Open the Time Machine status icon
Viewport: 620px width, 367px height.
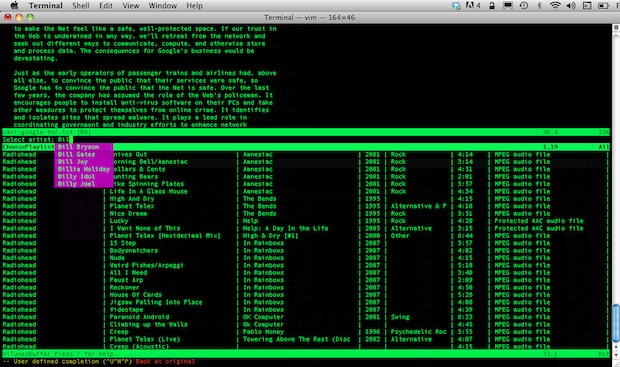(x=524, y=6)
